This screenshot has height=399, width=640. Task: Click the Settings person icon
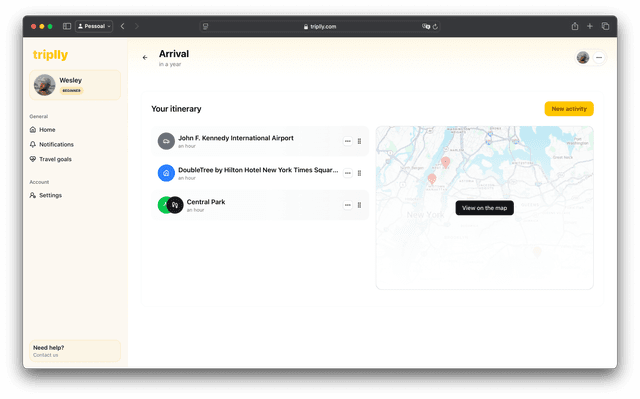click(33, 195)
